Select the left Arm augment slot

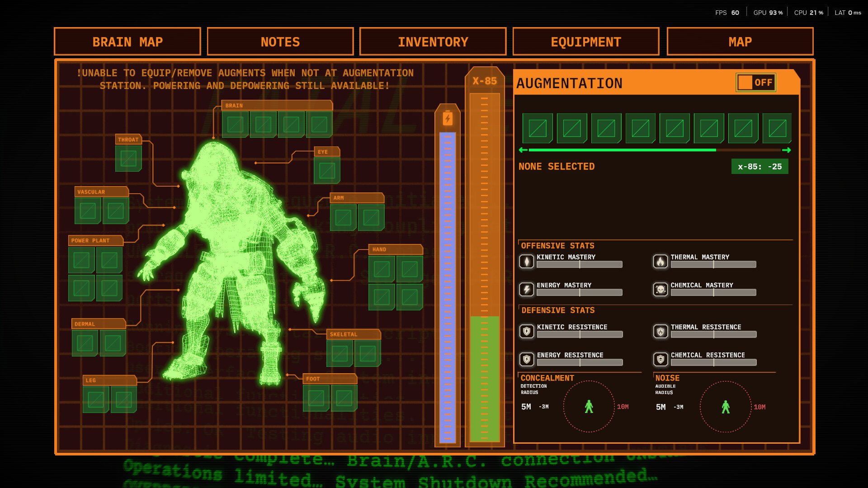(343, 217)
